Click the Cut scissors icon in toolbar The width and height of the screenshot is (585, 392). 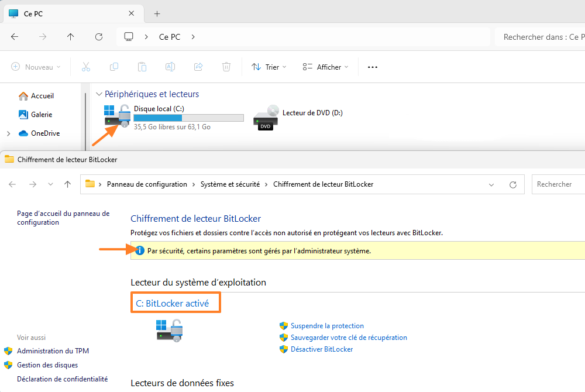[x=86, y=67]
